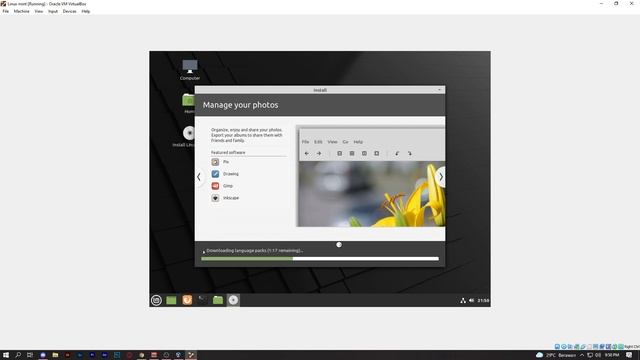Image resolution: width=640 pixels, height=360 pixels.
Task: Open the Windows weather widget
Action: click(557, 355)
